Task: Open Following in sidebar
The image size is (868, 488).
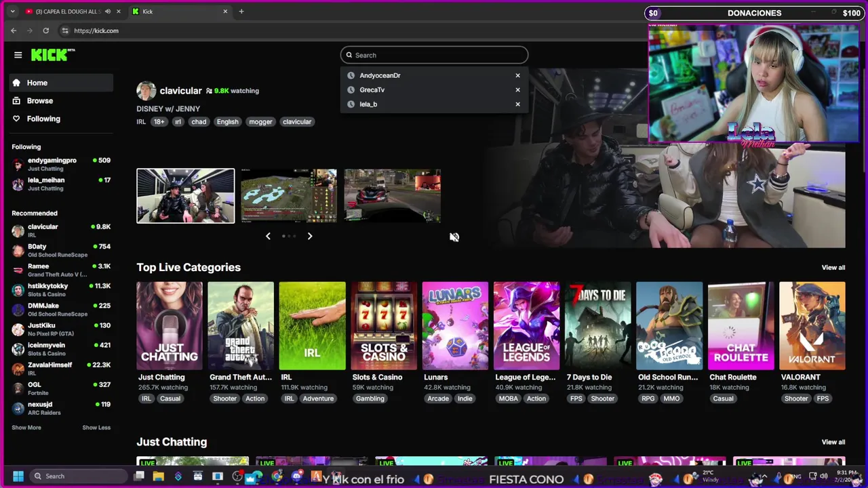Action: (61, 119)
